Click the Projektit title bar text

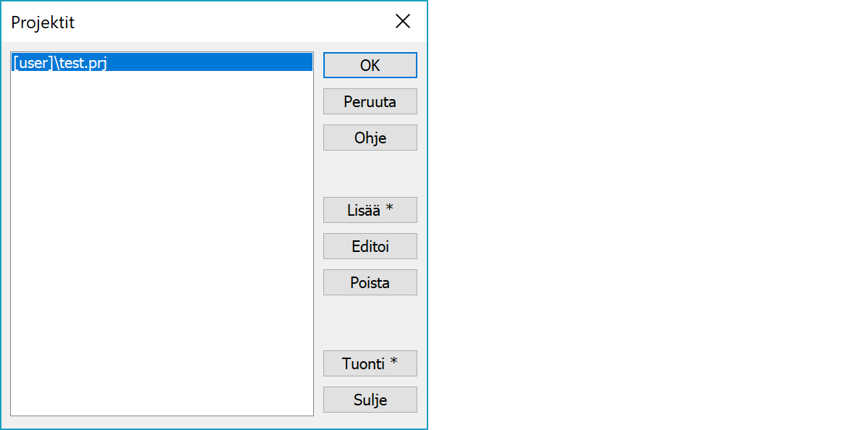click(43, 22)
